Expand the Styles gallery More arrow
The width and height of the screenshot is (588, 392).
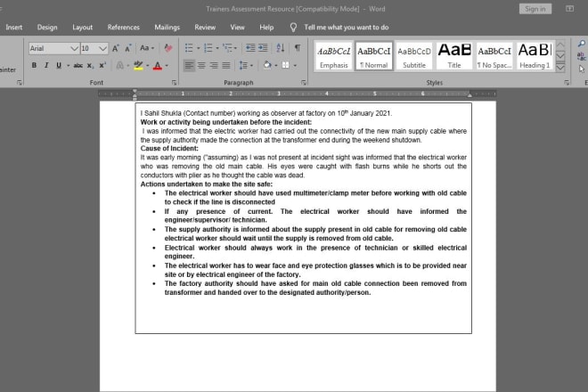tap(560, 68)
